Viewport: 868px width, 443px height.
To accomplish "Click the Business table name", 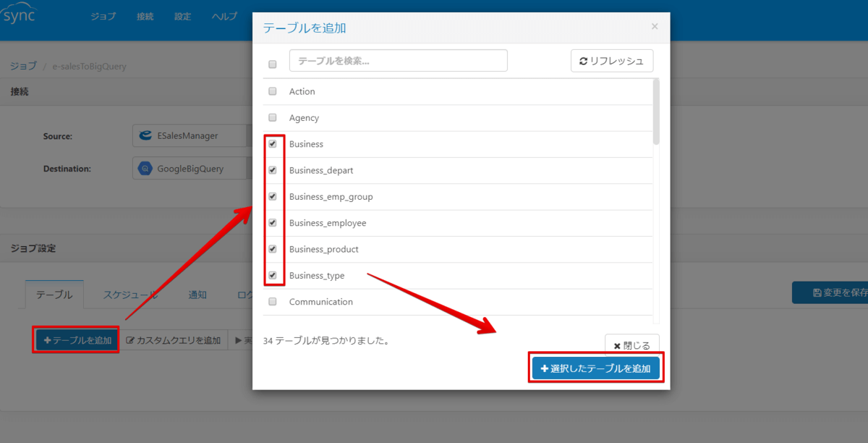I will pos(306,144).
